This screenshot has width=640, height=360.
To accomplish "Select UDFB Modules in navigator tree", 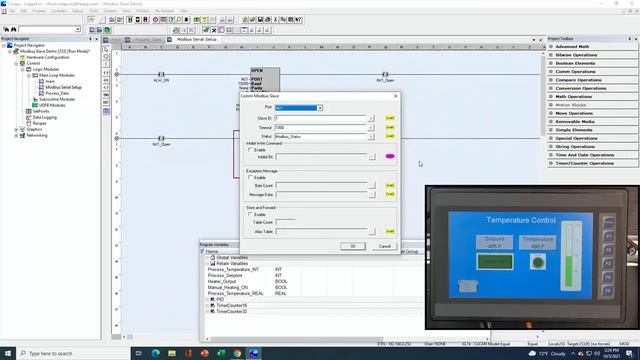I will click(x=52, y=105).
